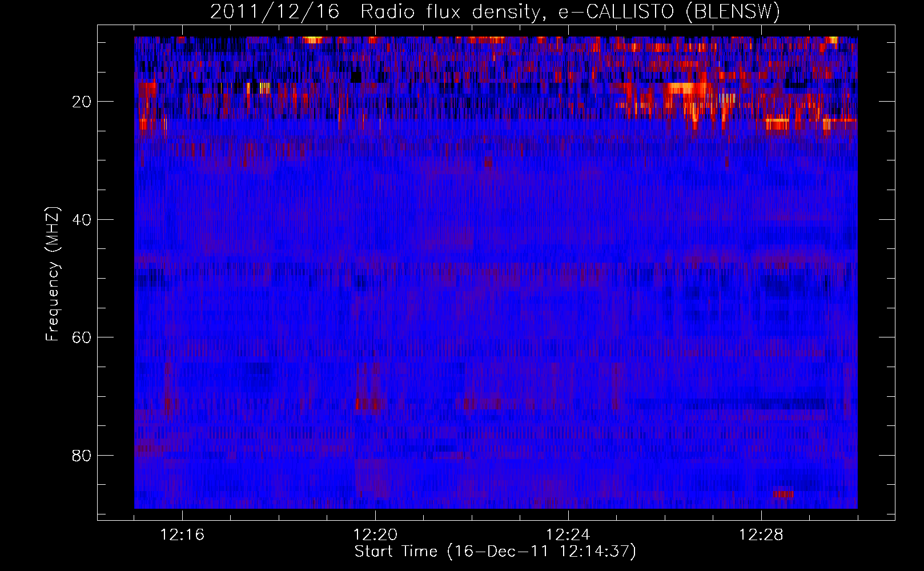Click the 'Frequency (MHZ)' axis label
924x571 pixels.
coord(53,274)
